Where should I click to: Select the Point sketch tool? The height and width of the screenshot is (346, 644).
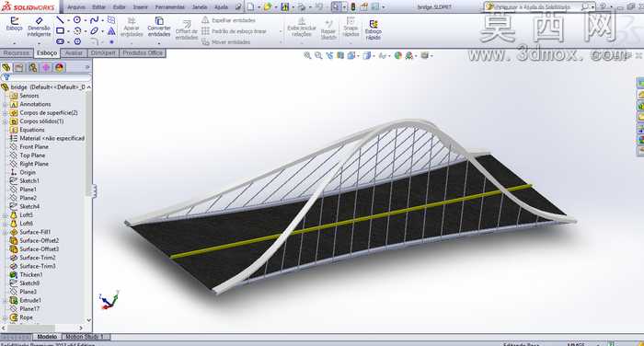click(x=111, y=41)
